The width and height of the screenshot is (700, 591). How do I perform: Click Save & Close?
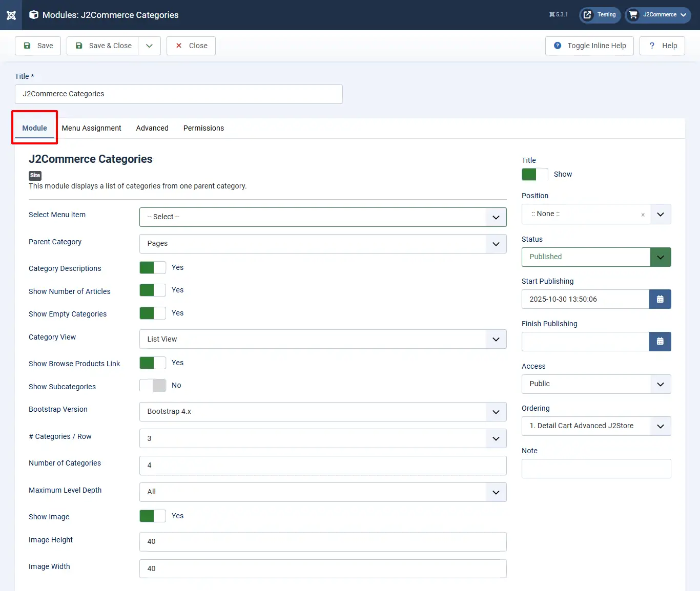[102, 46]
